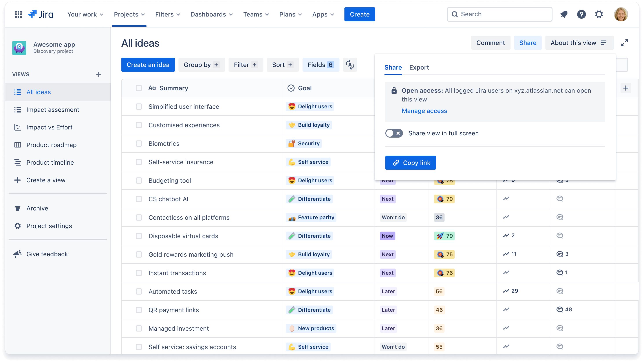This screenshot has width=644, height=363.
Task: Expand the Filter options
Action: (x=245, y=65)
